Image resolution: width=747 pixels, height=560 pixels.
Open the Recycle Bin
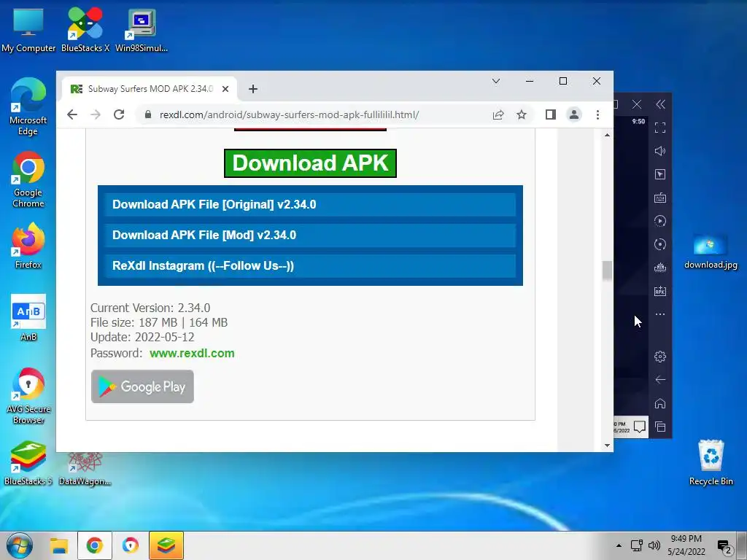click(711, 463)
